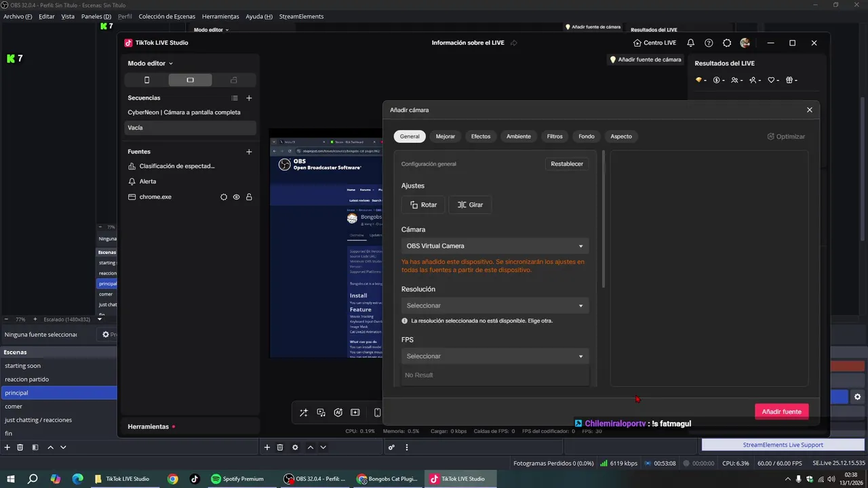Image resolution: width=868 pixels, height=488 pixels.
Task: Select the landscape layout button
Action: (x=190, y=80)
